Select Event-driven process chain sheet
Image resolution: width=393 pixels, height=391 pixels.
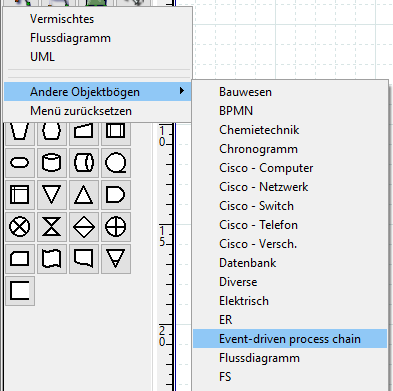pos(290,339)
